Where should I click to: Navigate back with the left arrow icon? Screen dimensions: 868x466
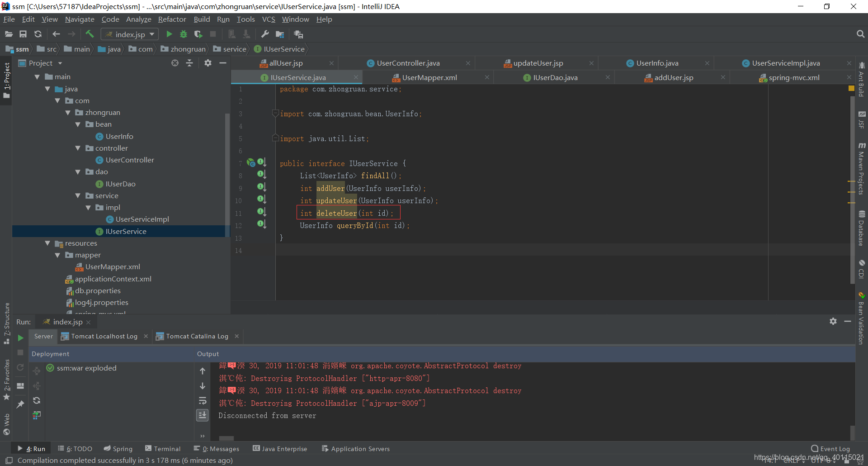pos(56,34)
